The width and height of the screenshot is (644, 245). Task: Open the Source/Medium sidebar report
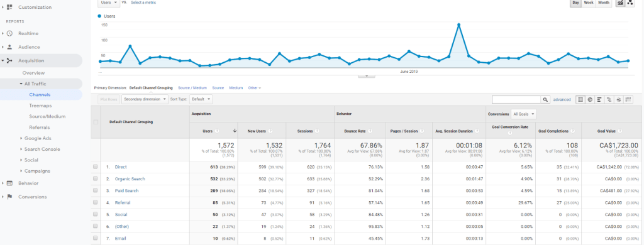47,117
